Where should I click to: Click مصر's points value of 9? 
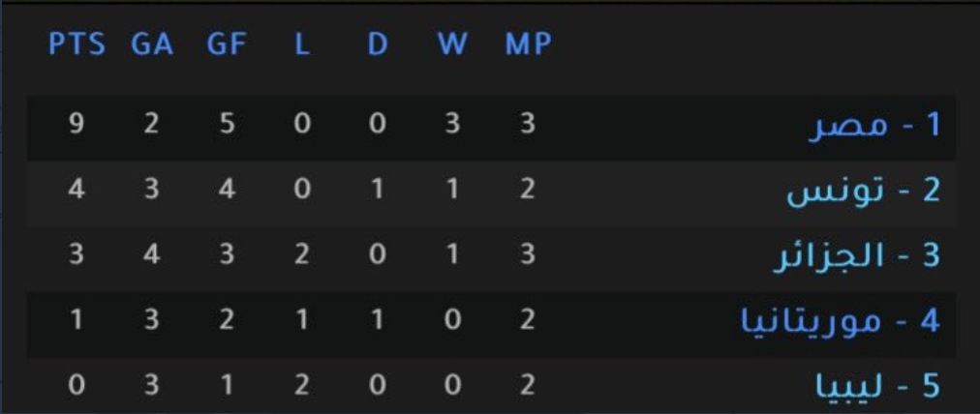click(77, 126)
